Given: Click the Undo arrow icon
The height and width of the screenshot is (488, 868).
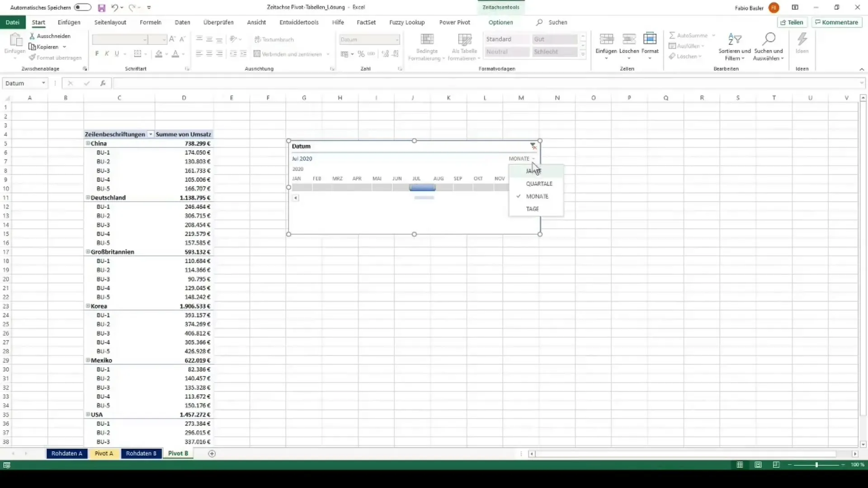Looking at the screenshot, I should (x=115, y=8).
